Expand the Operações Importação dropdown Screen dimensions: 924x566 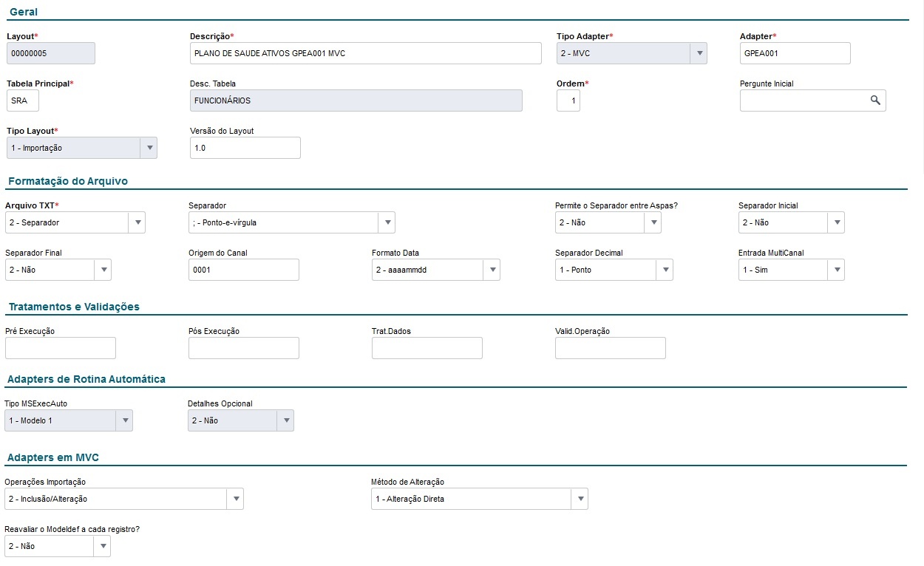click(234, 499)
